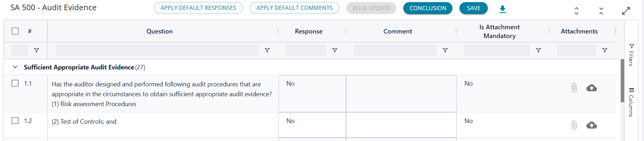644x141 pixels.
Task: Open the Response column filter icon
Action: [334, 50]
